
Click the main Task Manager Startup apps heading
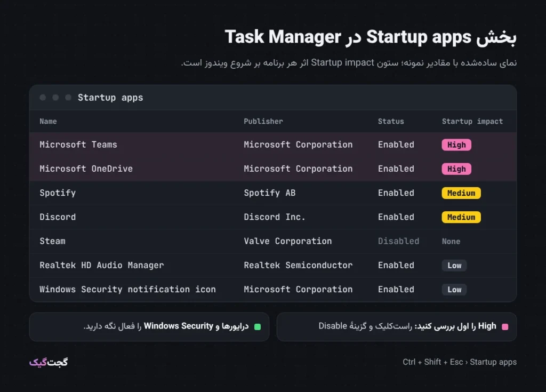point(371,37)
